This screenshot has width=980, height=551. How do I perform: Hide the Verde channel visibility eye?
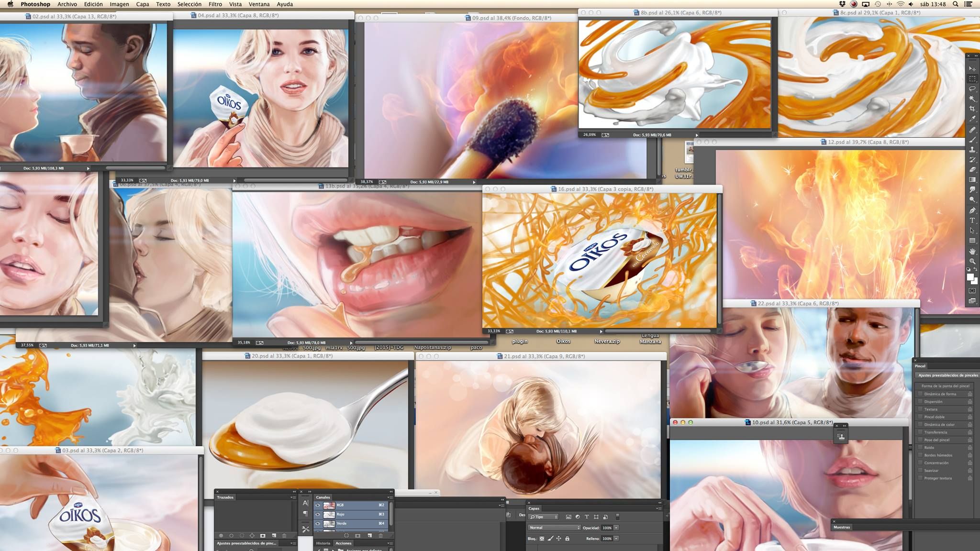(x=318, y=523)
